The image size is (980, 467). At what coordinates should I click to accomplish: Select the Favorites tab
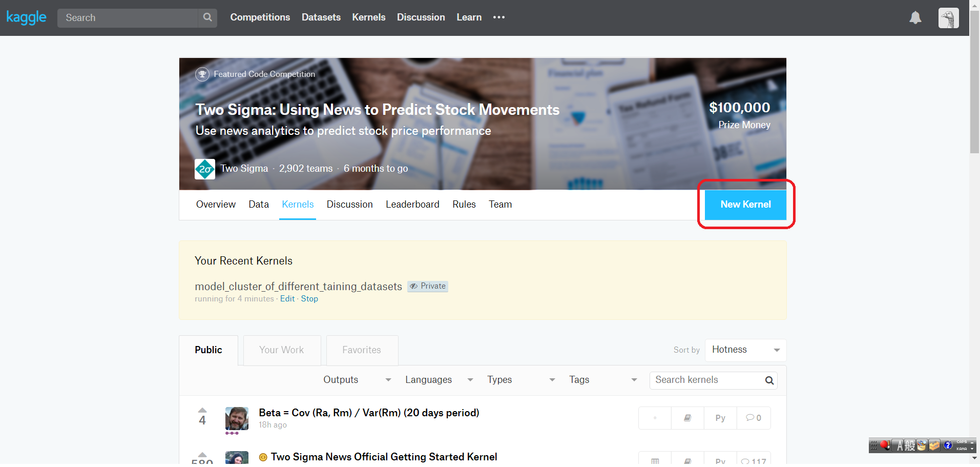click(x=362, y=350)
